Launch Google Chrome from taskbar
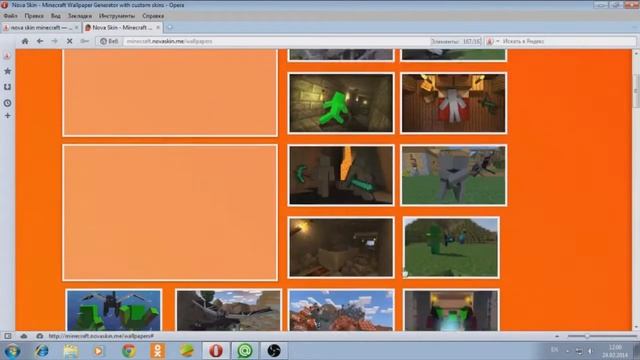 129,351
